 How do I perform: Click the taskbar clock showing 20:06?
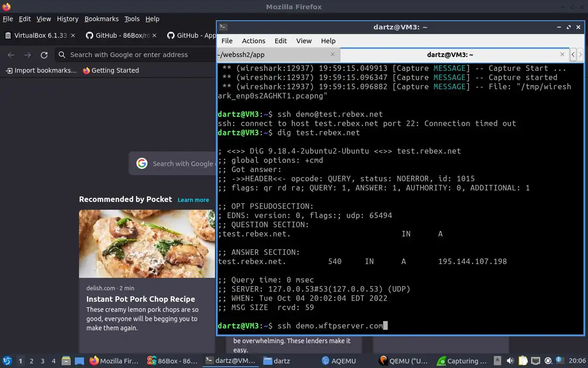click(x=577, y=361)
